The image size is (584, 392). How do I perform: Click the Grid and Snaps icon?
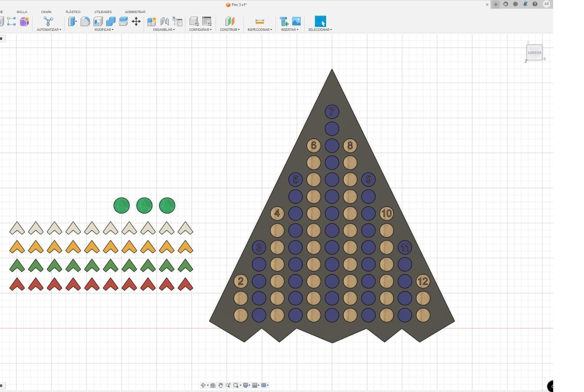click(x=255, y=385)
